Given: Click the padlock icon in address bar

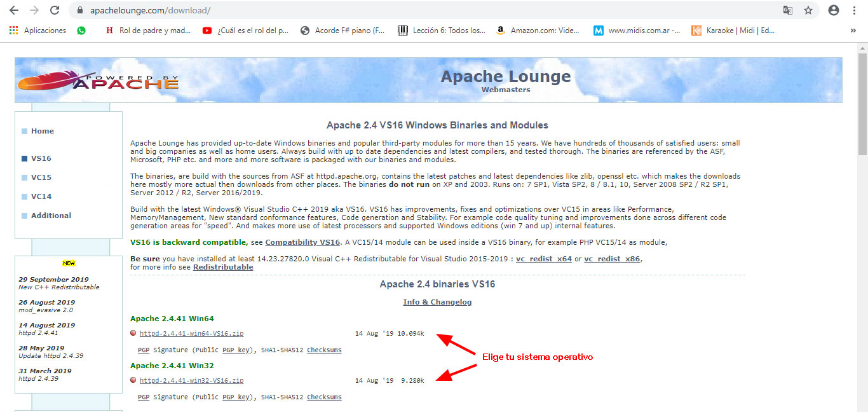Looking at the screenshot, I should point(80,11).
